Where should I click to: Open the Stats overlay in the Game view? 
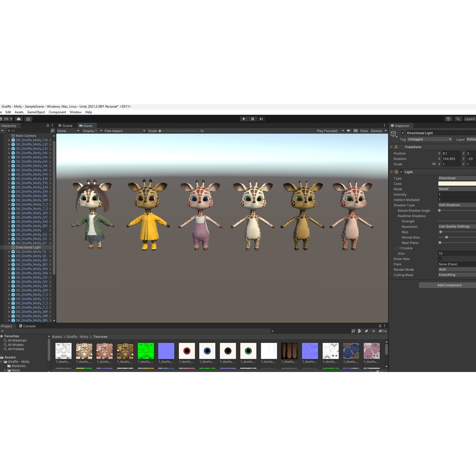364,130
